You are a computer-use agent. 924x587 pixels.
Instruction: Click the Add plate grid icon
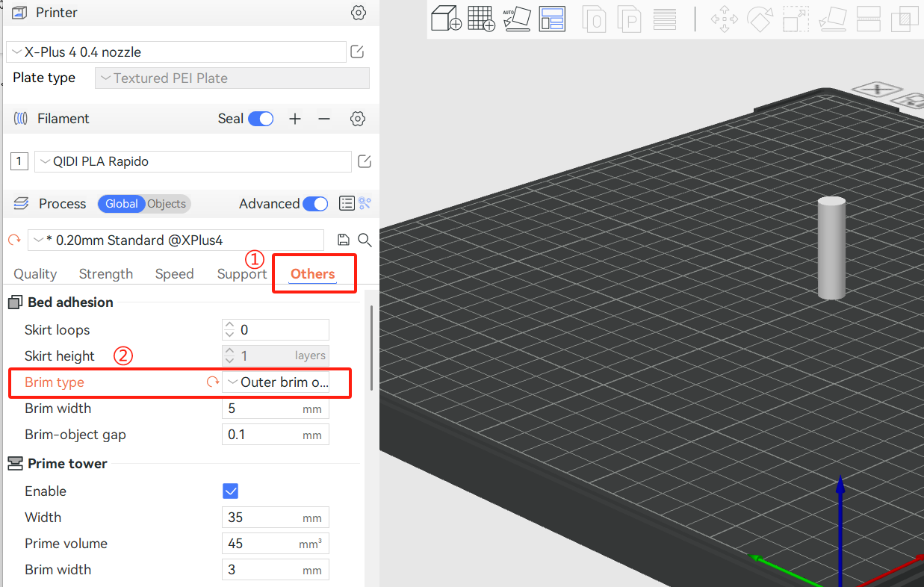tap(481, 18)
